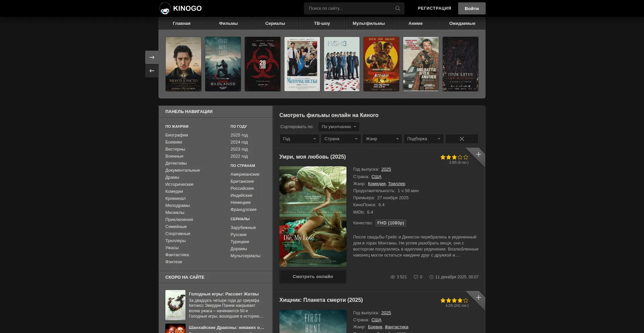Rate 'Хищник: Планета смерти' five stars
This screenshot has height=333, width=644.
(x=466, y=300)
